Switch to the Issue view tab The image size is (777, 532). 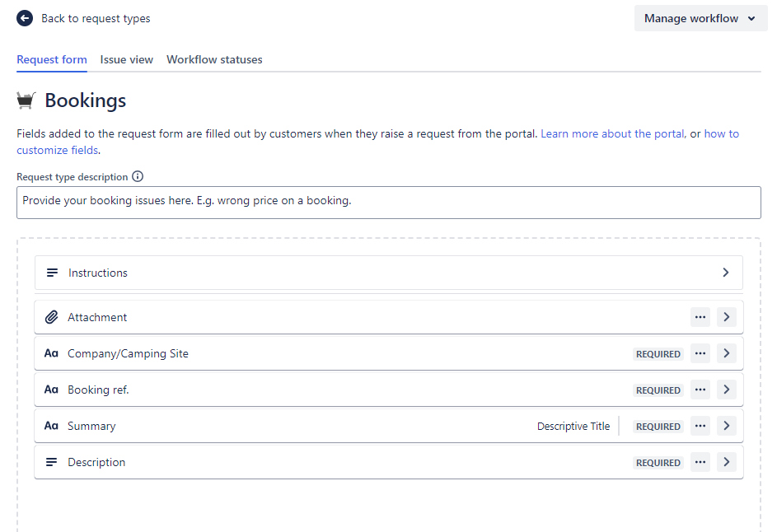click(127, 59)
